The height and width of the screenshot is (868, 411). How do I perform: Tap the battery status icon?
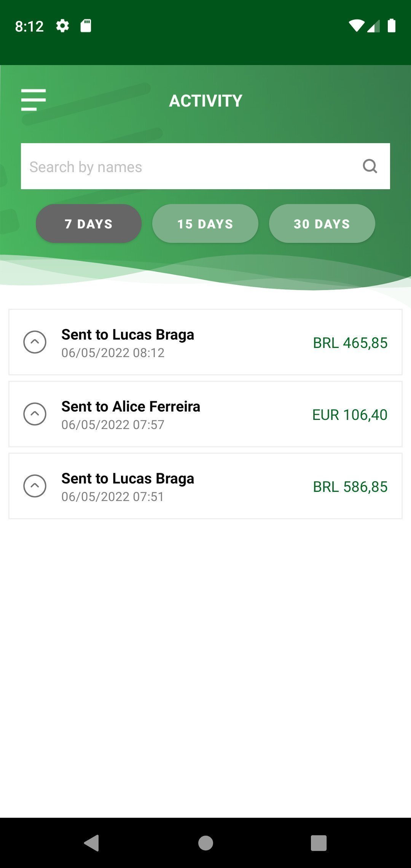coord(391,26)
